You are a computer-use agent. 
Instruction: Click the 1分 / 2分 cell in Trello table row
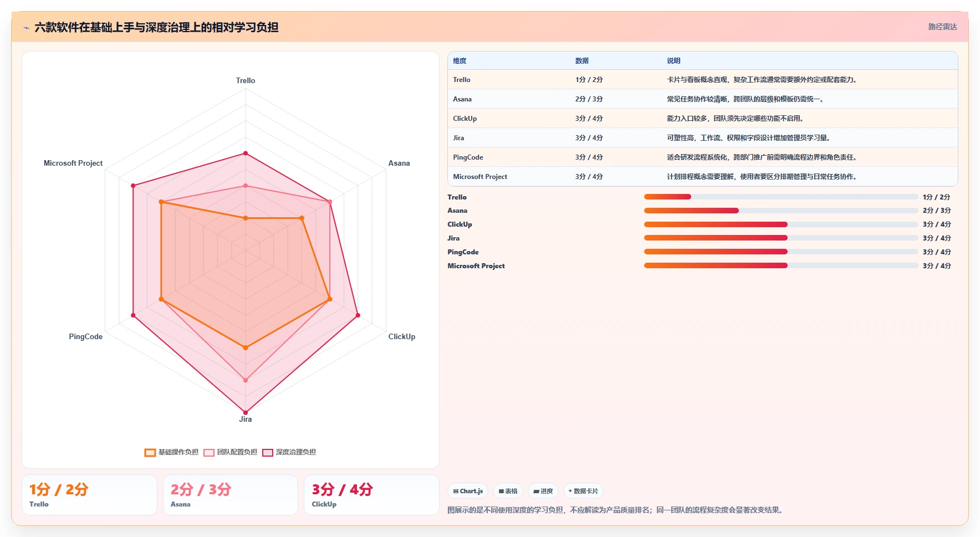(589, 80)
